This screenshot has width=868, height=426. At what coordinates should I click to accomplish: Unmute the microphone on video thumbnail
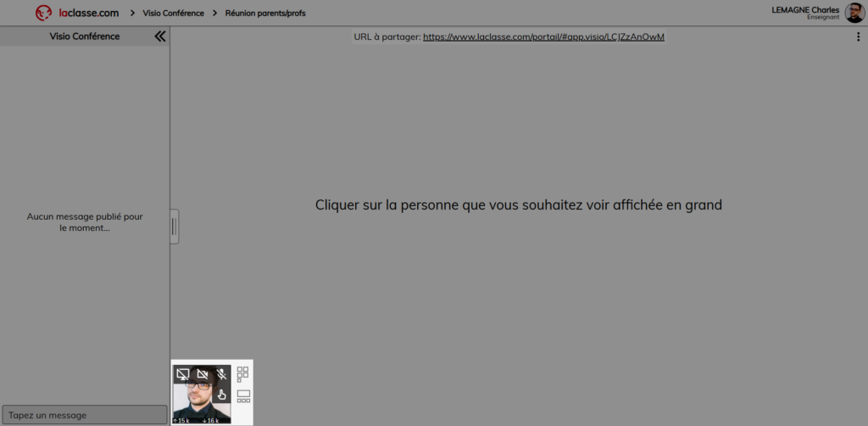coord(221,374)
